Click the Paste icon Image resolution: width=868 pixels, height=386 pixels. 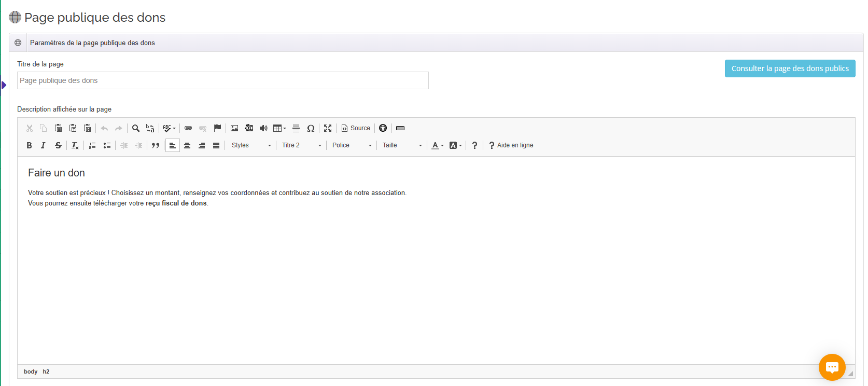[59, 128]
